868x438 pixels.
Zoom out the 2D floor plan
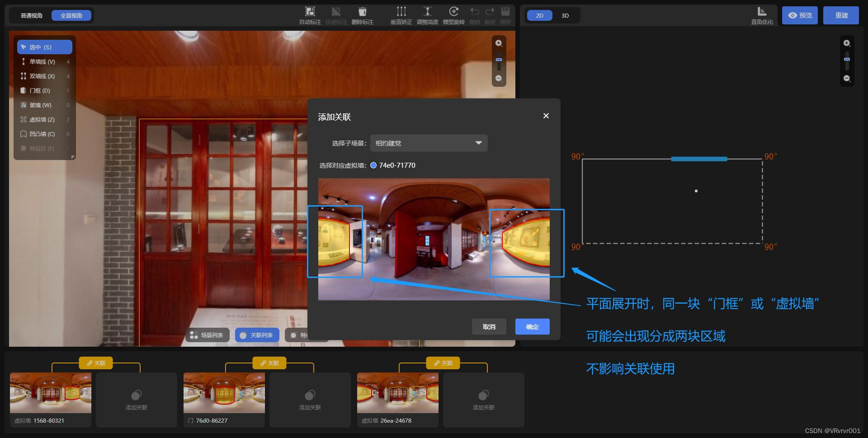click(847, 79)
